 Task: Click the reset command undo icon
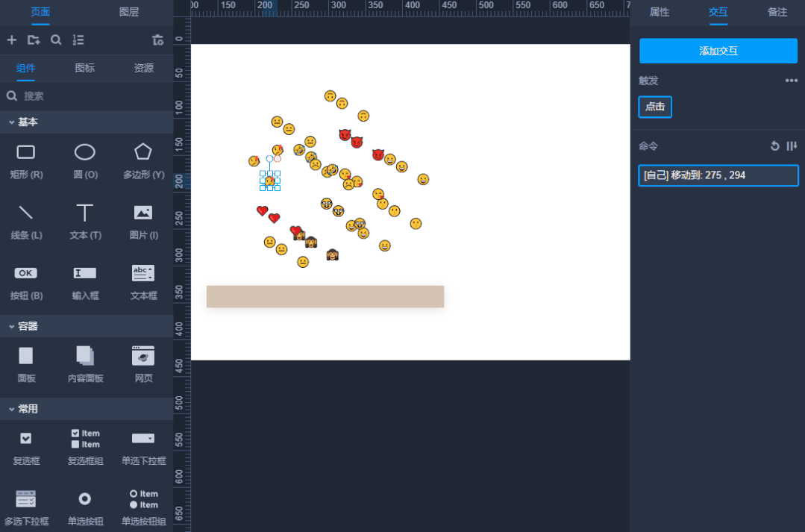point(774,146)
